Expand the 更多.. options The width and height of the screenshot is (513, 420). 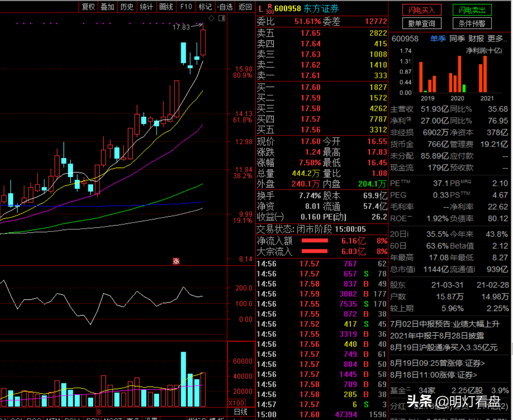[x=497, y=38]
